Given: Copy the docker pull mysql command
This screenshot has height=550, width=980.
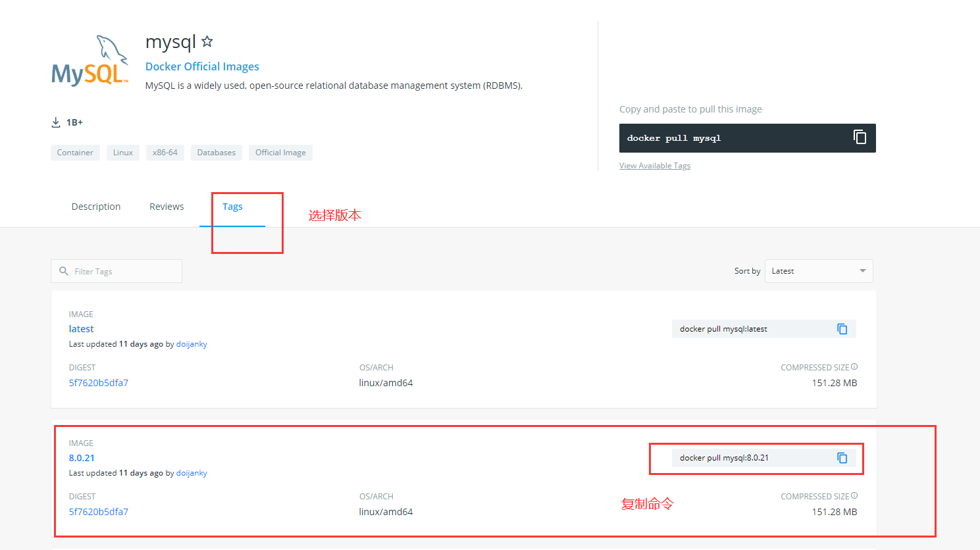Looking at the screenshot, I should pyautogui.click(x=860, y=137).
